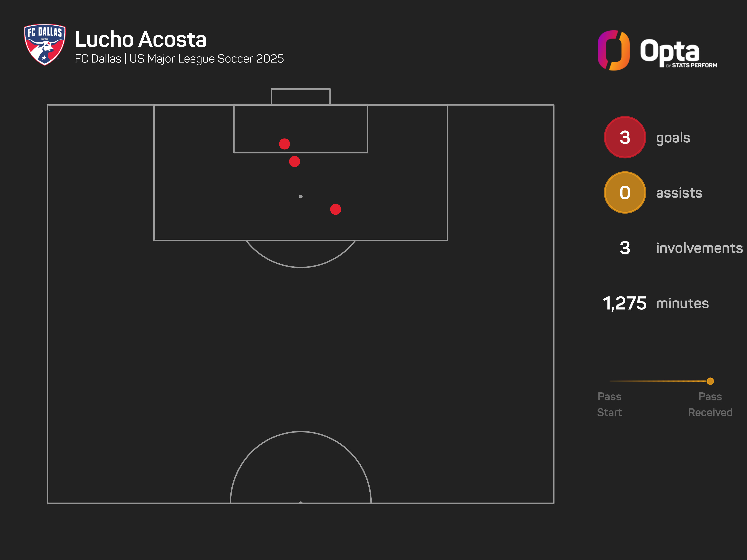Click the "goals" label
Viewport: 747px width, 560px height.
[x=673, y=138]
